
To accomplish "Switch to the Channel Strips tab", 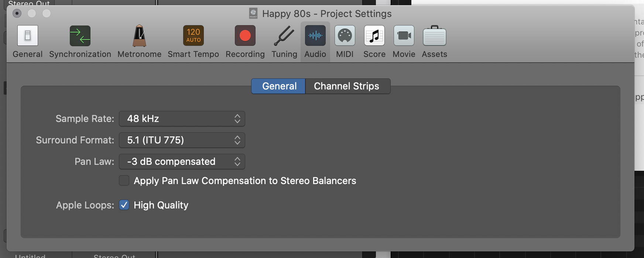I will tap(346, 86).
